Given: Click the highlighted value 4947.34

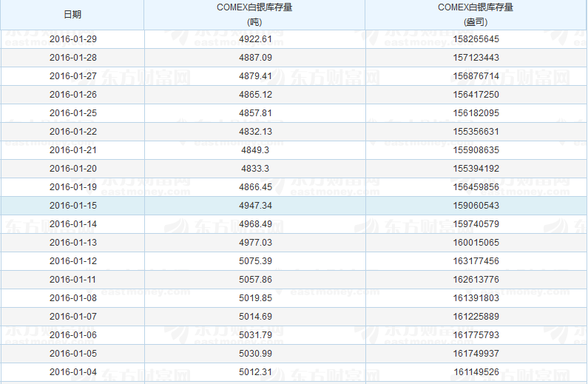Looking at the screenshot, I should [255, 206].
